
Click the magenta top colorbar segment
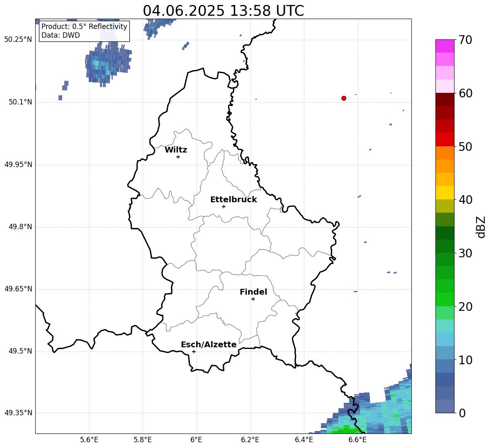pyautogui.click(x=445, y=46)
